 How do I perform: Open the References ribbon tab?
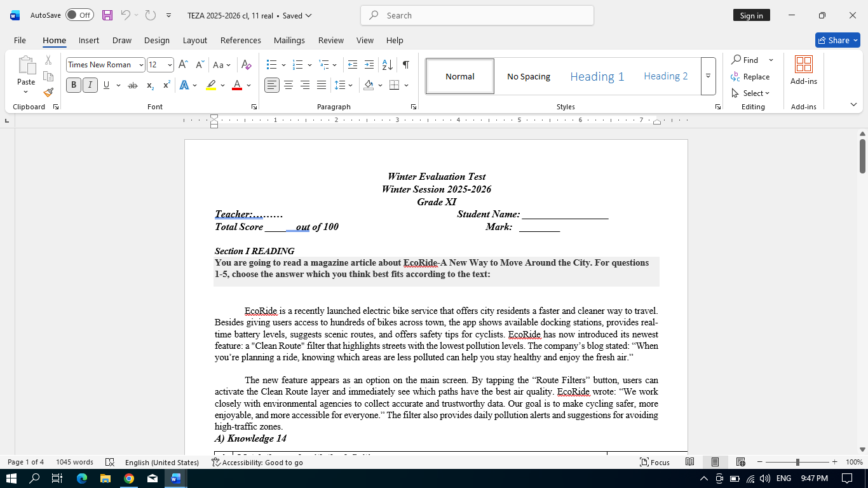(x=240, y=40)
